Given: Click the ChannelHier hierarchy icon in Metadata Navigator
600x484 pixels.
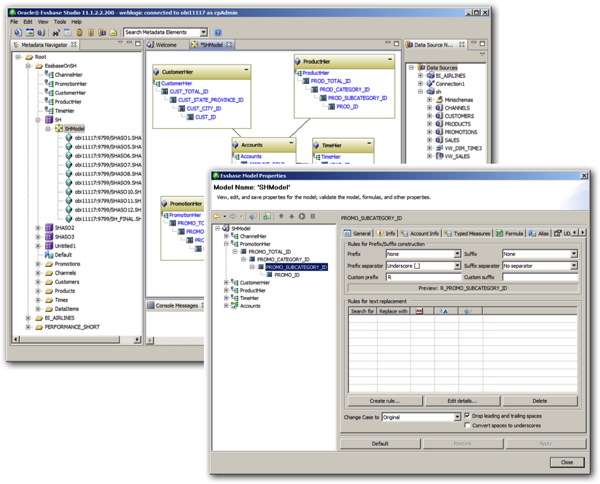Looking at the screenshot, I should click(x=49, y=74).
